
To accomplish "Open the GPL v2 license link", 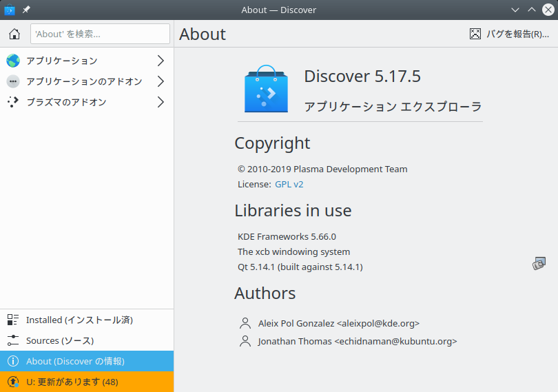I will (289, 185).
